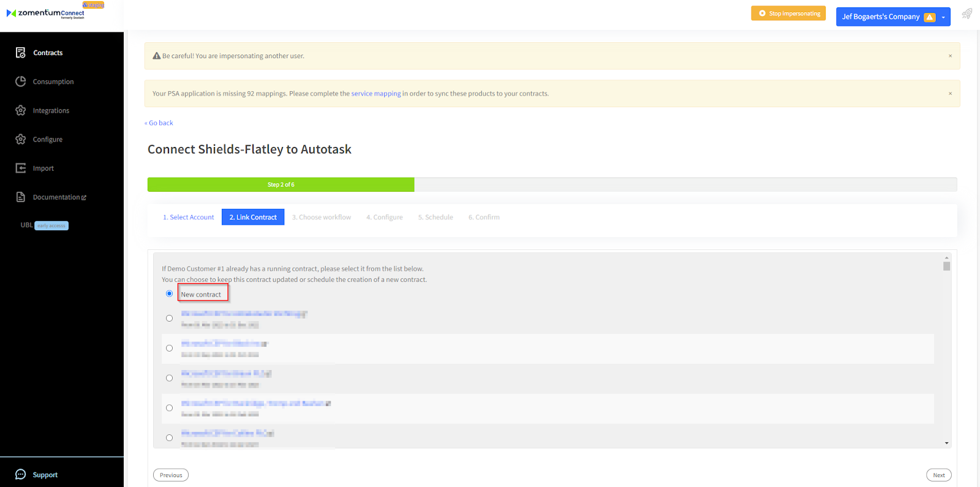The width and height of the screenshot is (980, 487).
Task: Select the first blurred contract radio button
Action: pos(169,318)
